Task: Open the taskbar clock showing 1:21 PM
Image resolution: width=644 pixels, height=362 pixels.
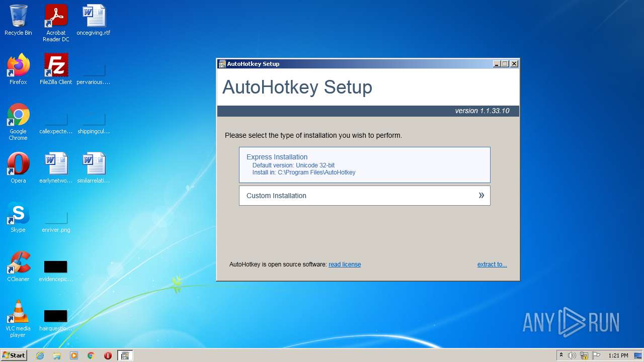Action: tap(618, 355)
